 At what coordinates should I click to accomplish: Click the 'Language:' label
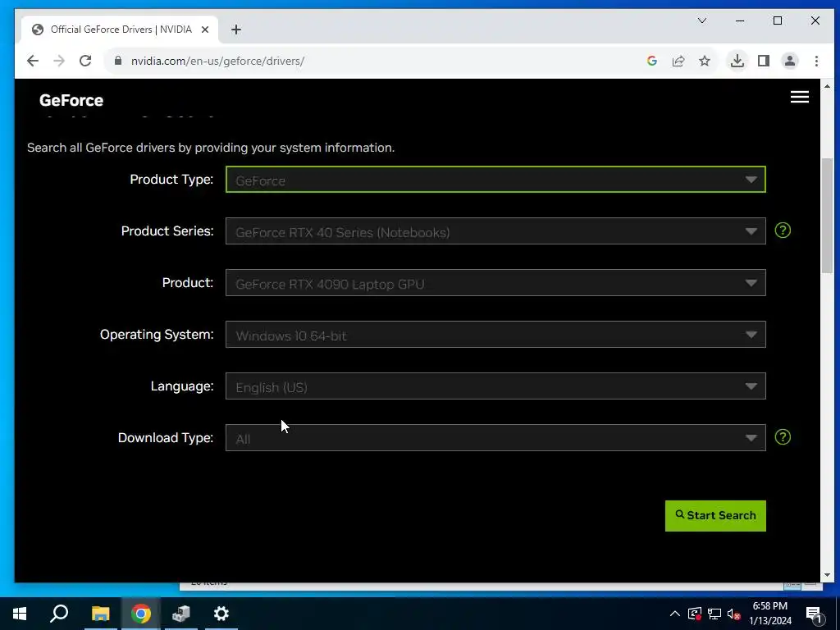pos(182,386)
